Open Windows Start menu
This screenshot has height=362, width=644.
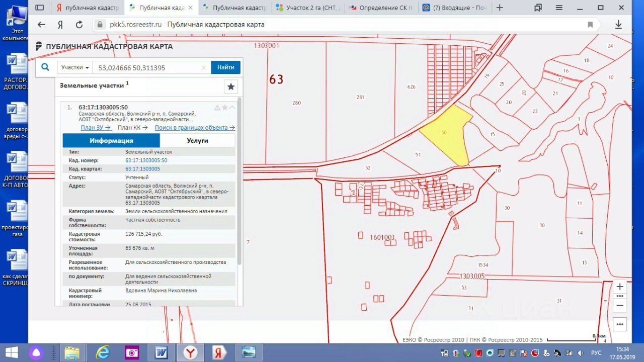click(x=12, y=352)
